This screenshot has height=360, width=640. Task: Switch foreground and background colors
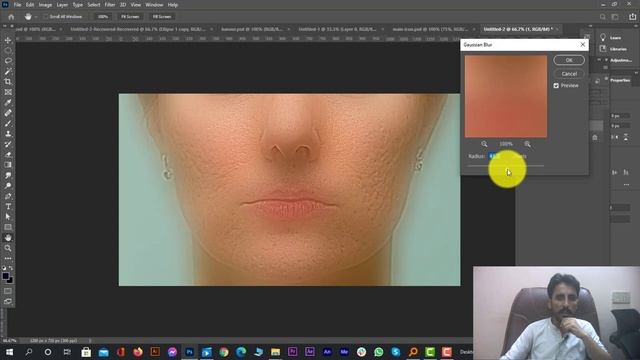coord(11,268)
